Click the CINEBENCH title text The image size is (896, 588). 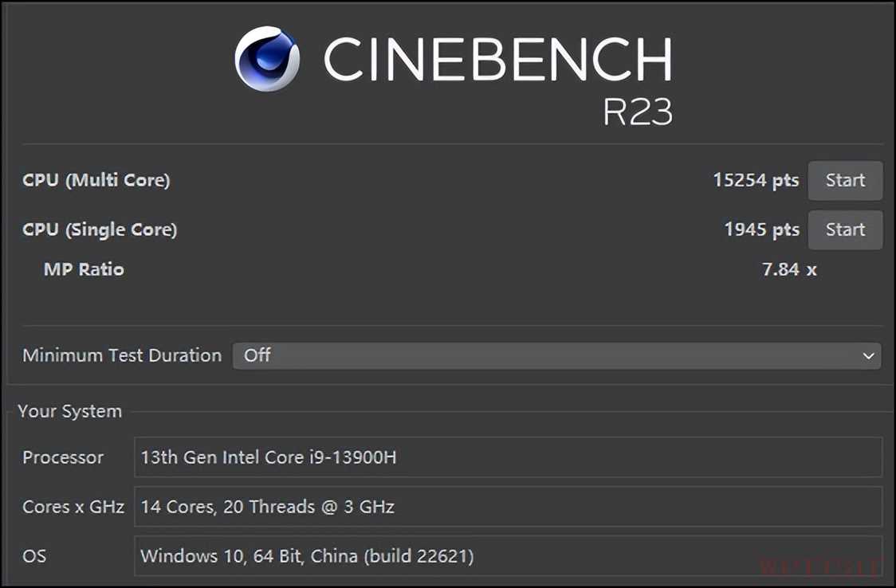click(x=497, y=60)
